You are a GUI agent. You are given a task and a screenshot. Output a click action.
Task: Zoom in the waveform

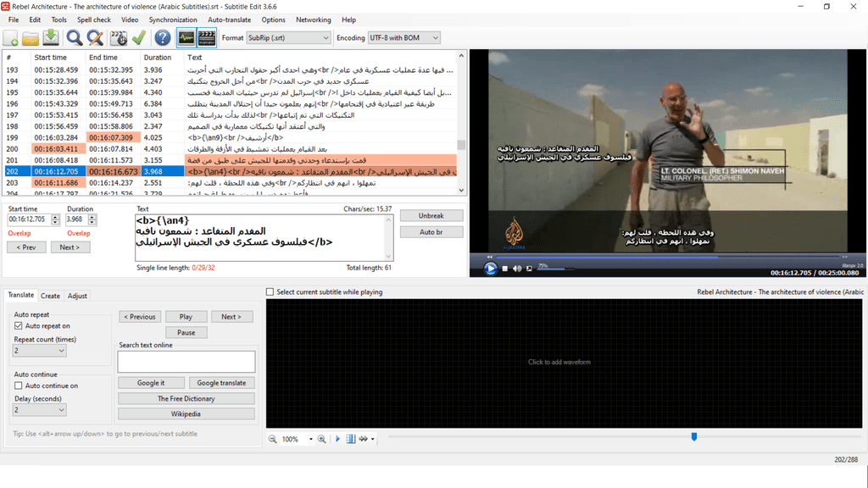(x=321, y=439)
